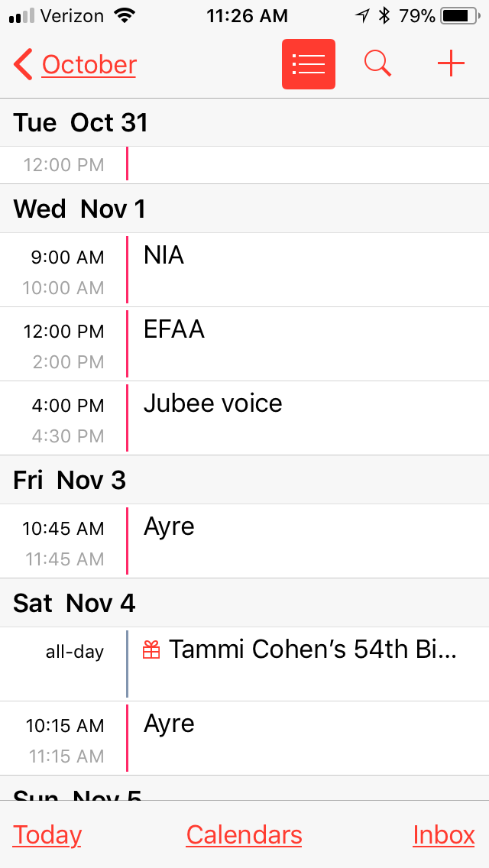Toggle the list view icon
Screen dimensions: 489x868
click(x=308, y=64)
